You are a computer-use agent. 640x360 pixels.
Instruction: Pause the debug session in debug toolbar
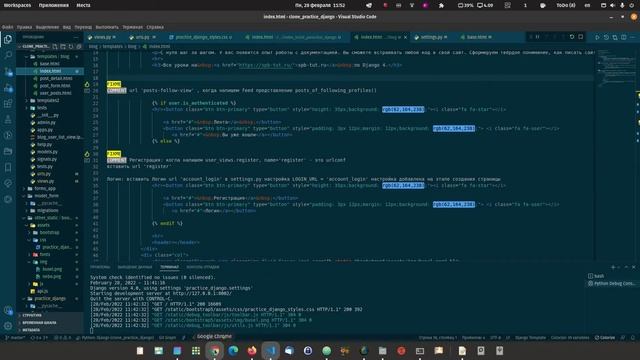point(538,37)
